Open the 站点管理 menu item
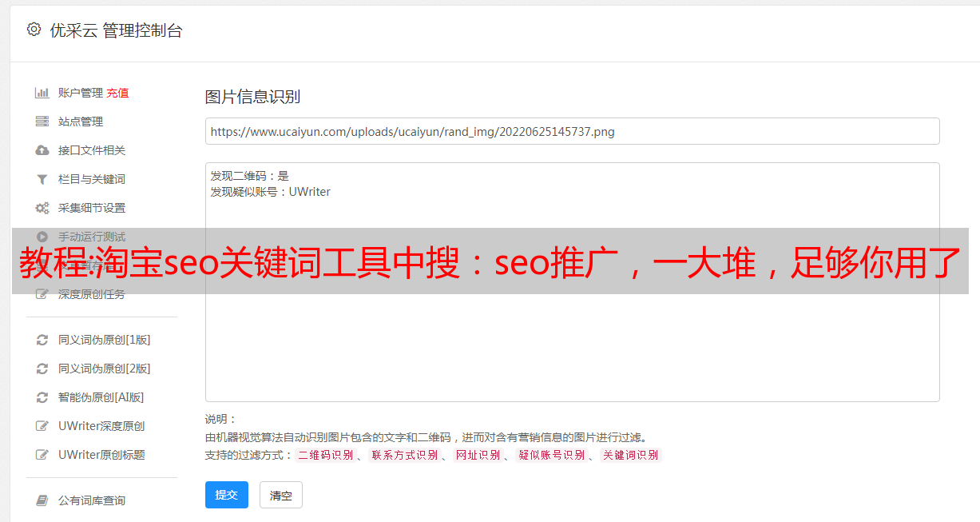 [81, 122]
